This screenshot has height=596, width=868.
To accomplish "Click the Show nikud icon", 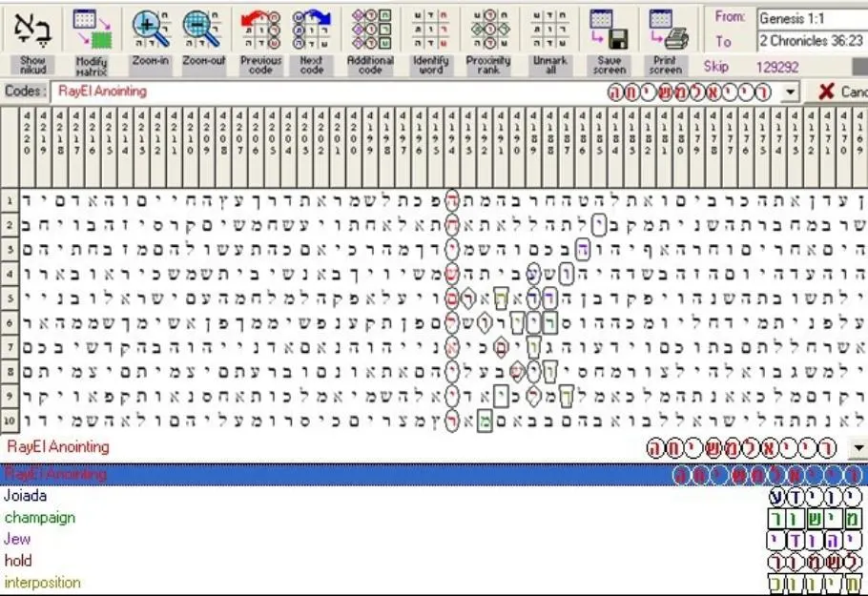I will pyautogui.click(x=32, y=29).
